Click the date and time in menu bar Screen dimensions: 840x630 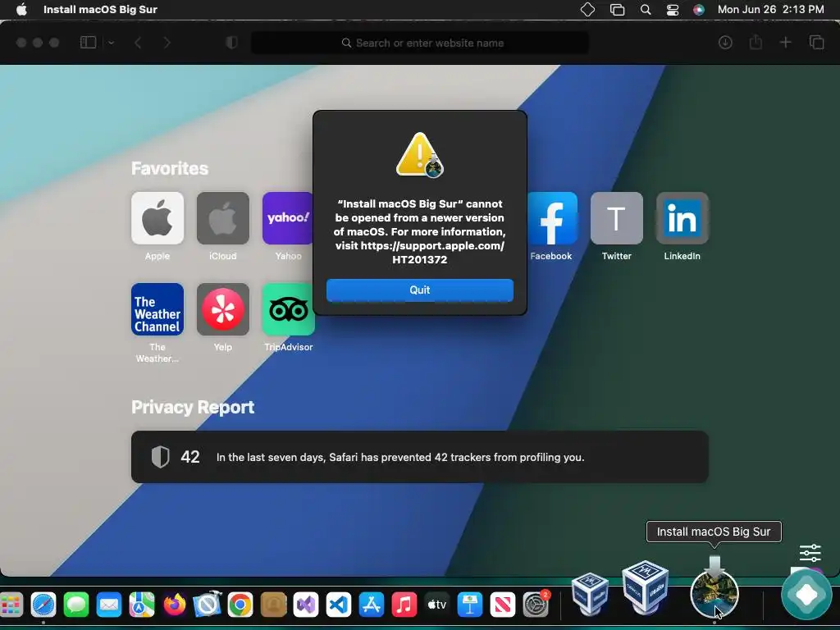(770, 10)
